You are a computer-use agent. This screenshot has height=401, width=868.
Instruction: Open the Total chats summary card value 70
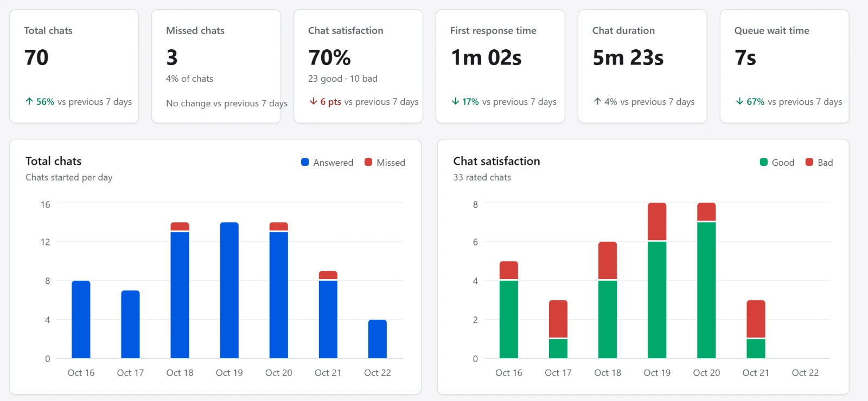(36, 57)
